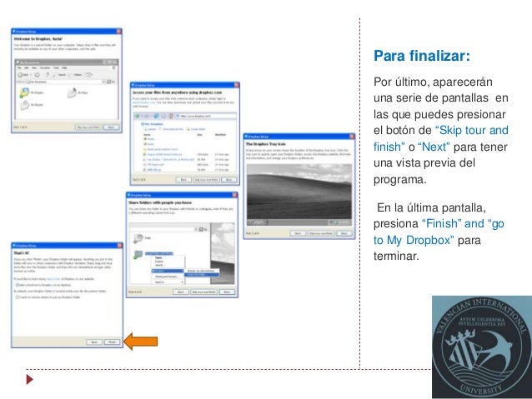Click the green browser back button in preview
Viewport: 532px width, 399px height.
pos(138,116)
